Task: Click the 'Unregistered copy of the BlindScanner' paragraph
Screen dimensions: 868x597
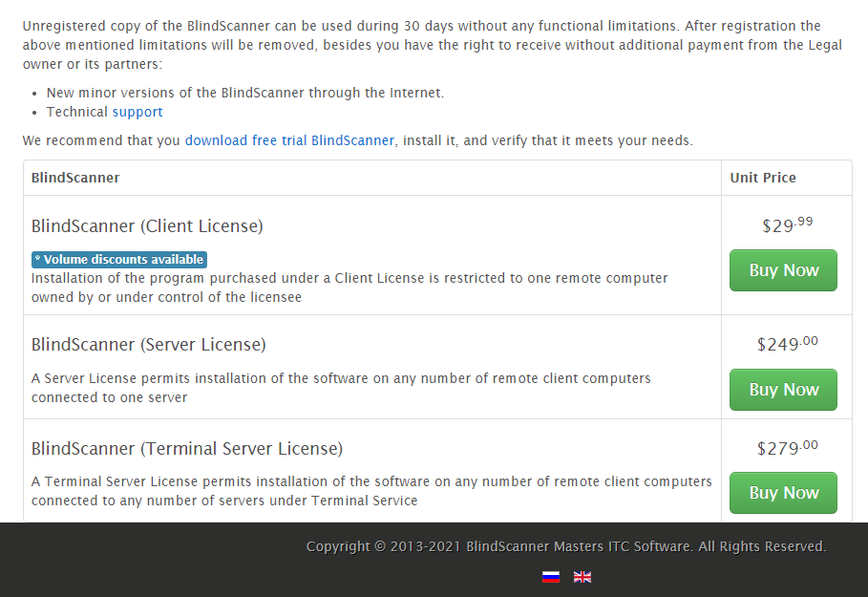Action: 432,45
